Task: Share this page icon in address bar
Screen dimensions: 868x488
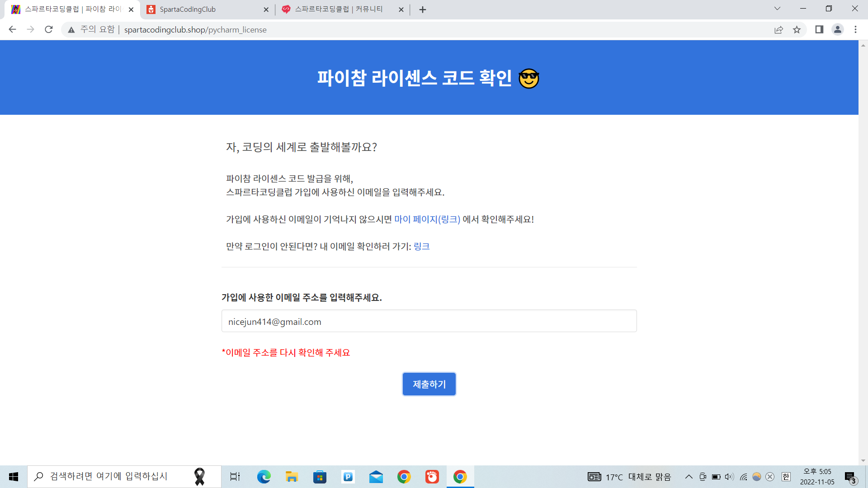Action: click(778, 30)
